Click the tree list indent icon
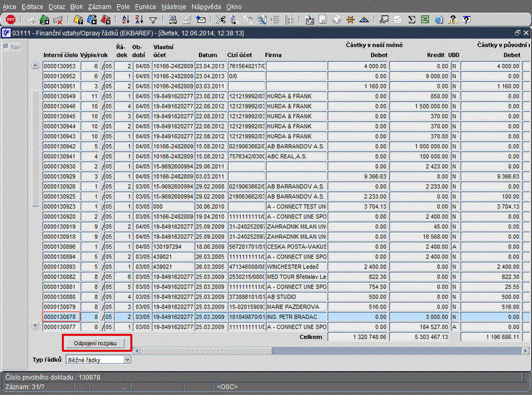 (x=275, y=20)
